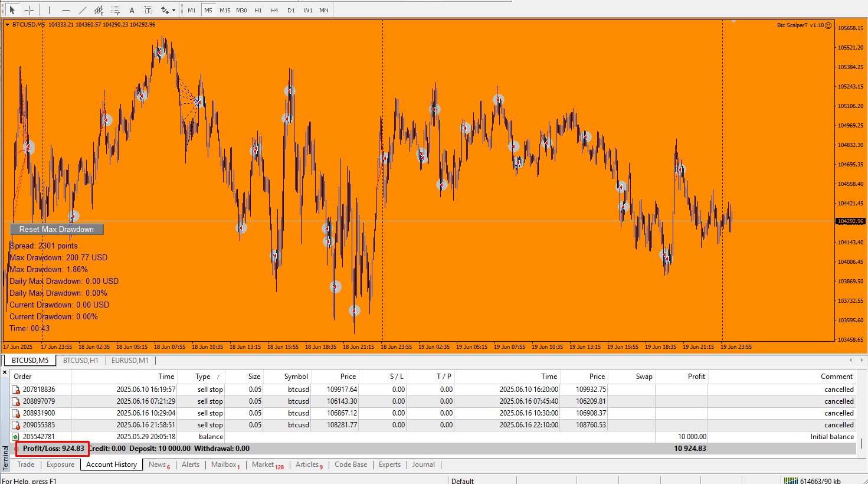This screenshot has height=484, width=868.
Task: Open the Trade tab
Action: pyautogui.click(x=26, y=465)
